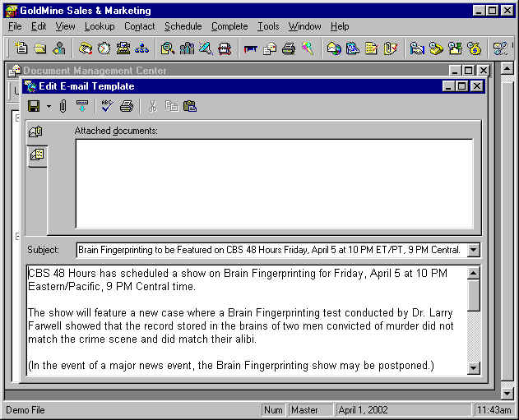
Task: Click the money bag icon
Action: [474, 48]
